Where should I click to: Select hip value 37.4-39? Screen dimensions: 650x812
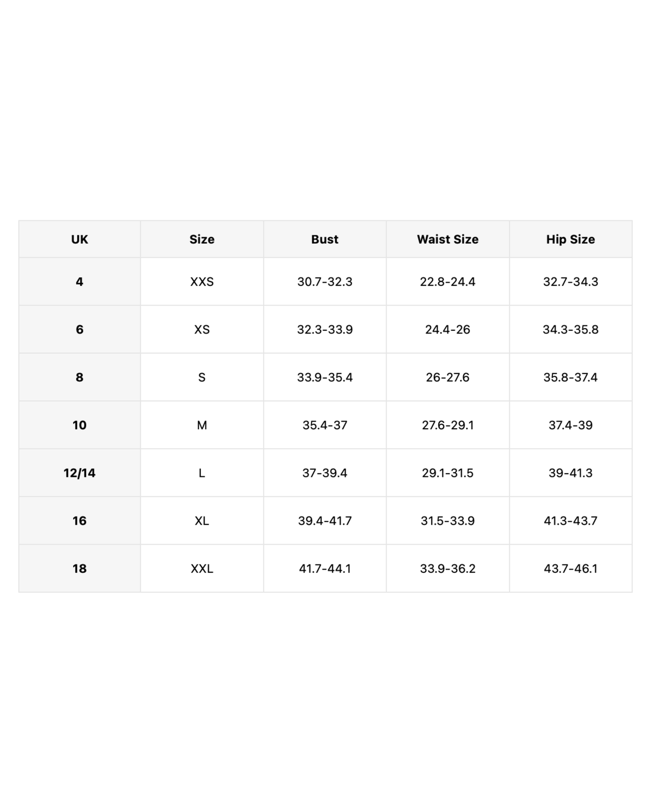[571, 425]
